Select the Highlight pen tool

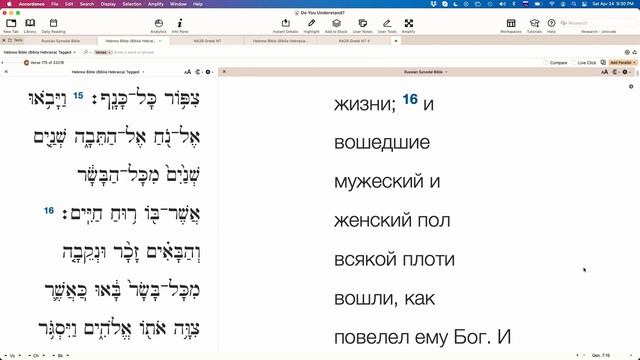(x=311, y=25)
